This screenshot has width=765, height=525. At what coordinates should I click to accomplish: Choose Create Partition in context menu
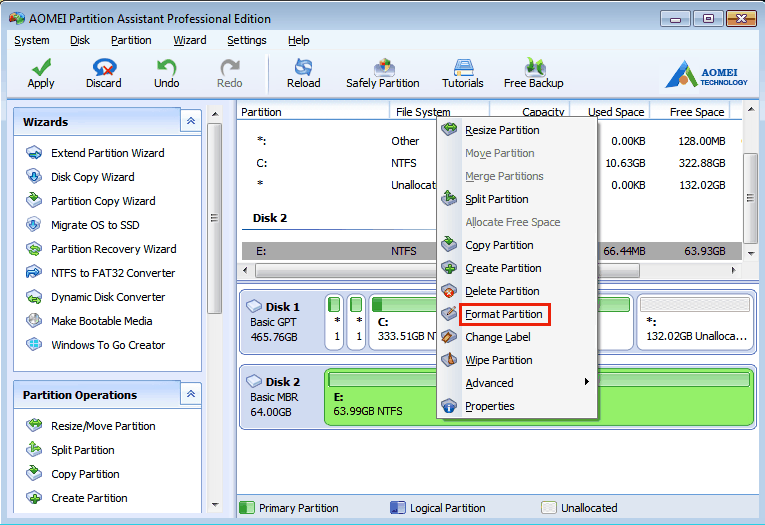click(517, 268)
